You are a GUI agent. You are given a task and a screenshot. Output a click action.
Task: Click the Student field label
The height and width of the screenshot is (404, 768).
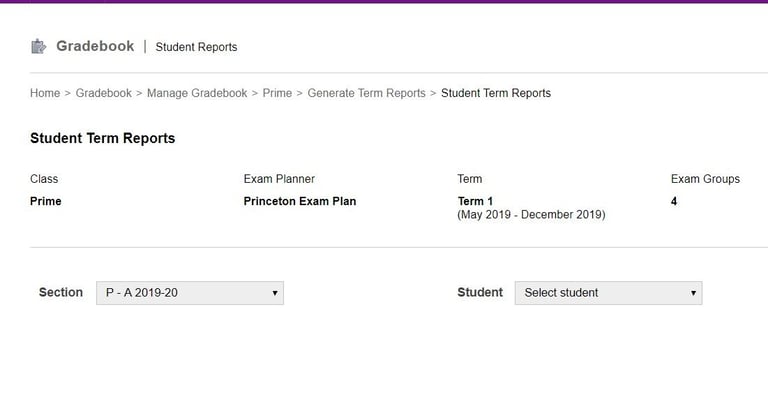click(x=480, y=292)
